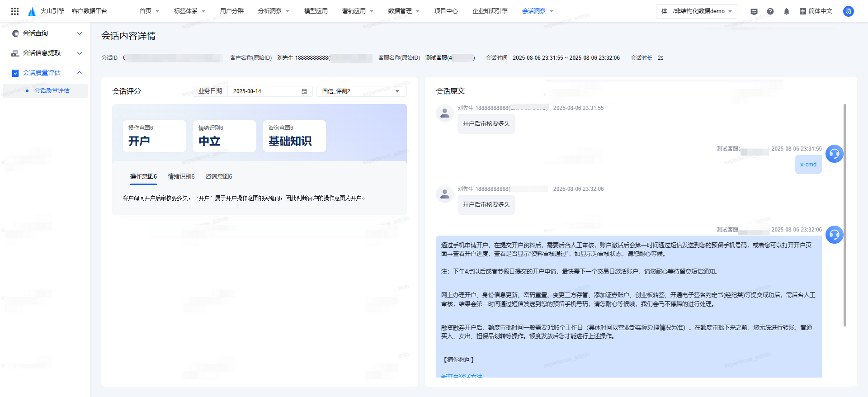Viewport: 868px width, 397px height.
Task: Click the 会话评分 panel heading
Action: coord(127,91)
